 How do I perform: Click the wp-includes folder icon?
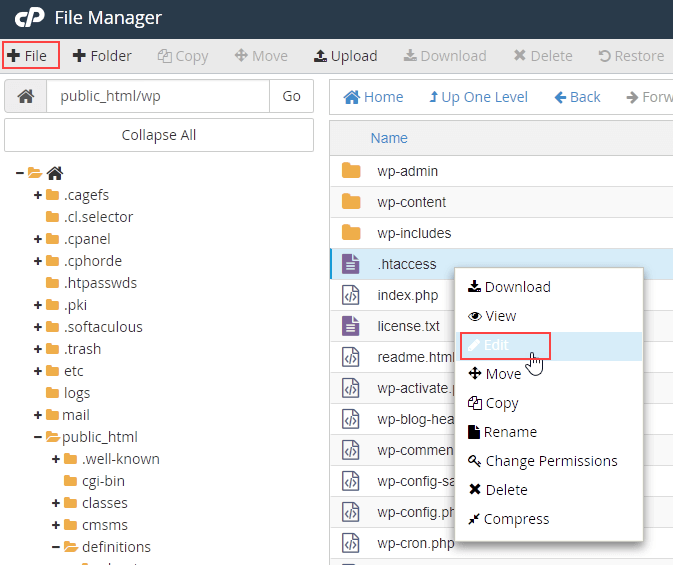tap(351, 233)
